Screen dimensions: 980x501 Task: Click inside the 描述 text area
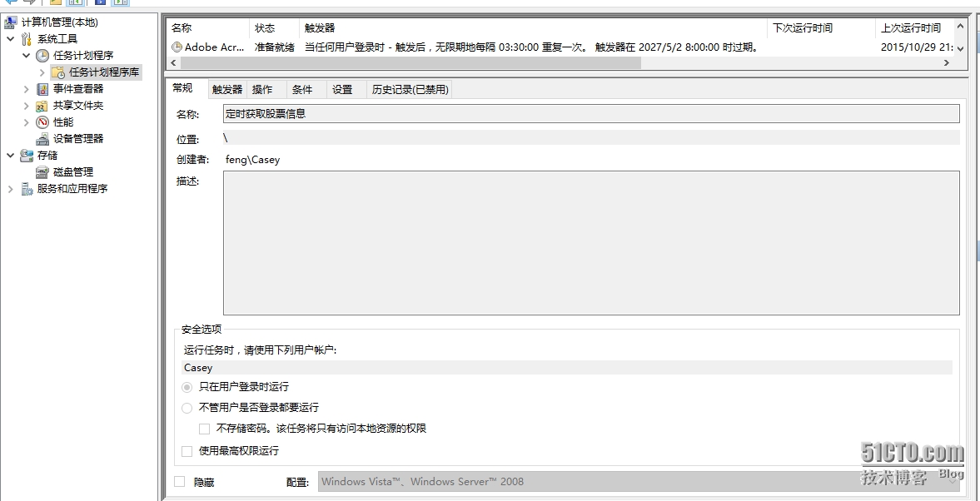[591, 243]
